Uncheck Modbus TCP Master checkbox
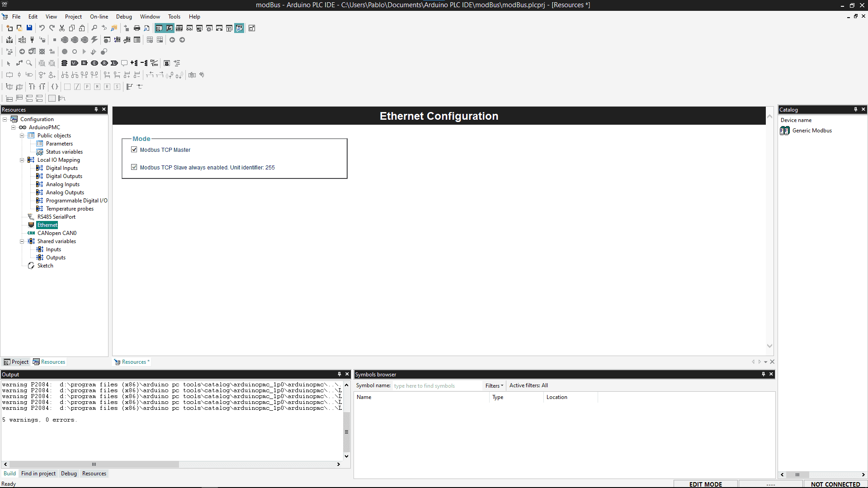Viewport: 868px width, 488px height. coord(134,150)
